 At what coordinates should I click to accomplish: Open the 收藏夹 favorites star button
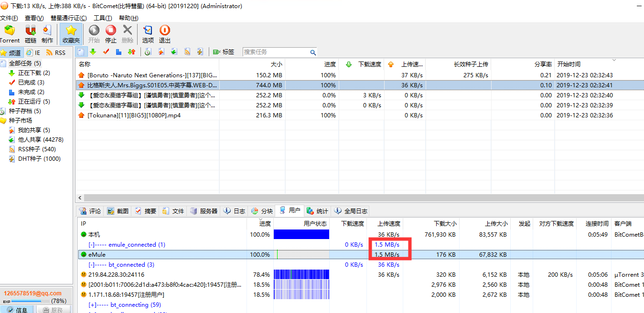coord(71,34)
